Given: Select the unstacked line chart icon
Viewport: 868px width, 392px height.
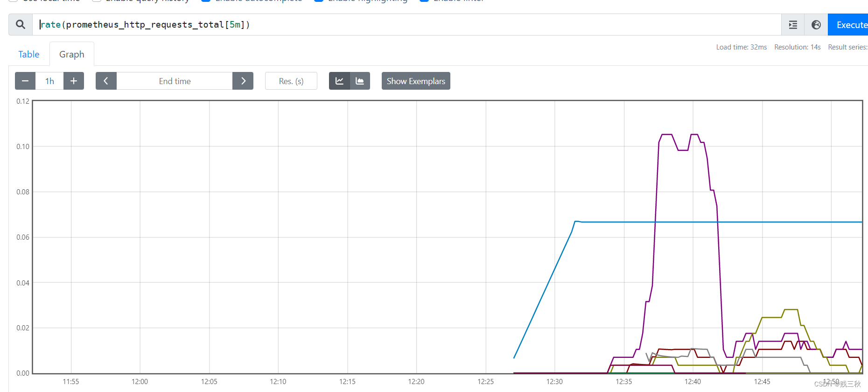Looking at the screenshot, I should point(339,81).
